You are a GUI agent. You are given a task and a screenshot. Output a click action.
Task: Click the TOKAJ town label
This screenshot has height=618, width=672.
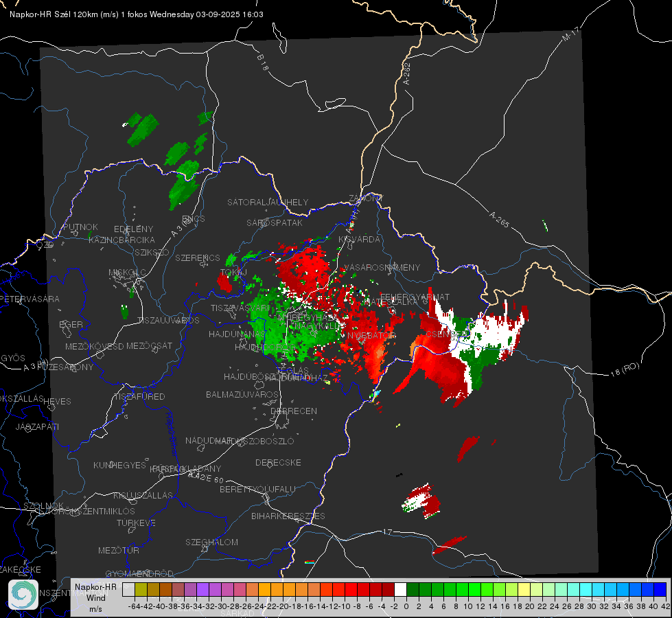[233, 273]
